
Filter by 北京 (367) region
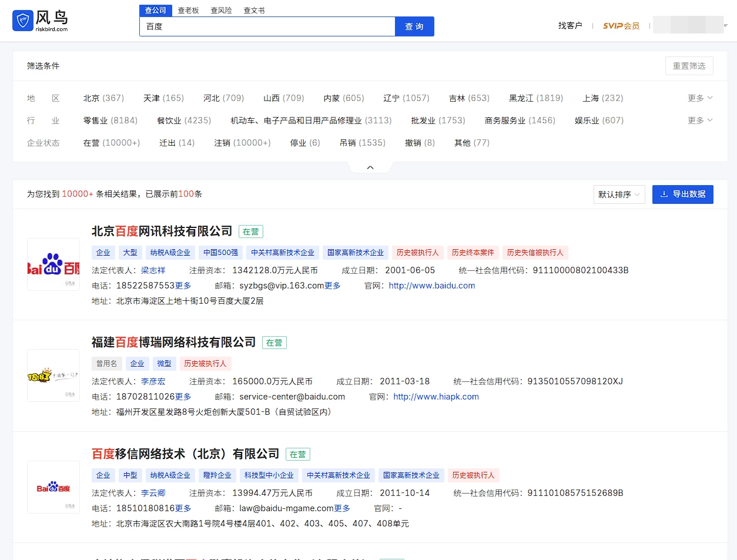103,98
